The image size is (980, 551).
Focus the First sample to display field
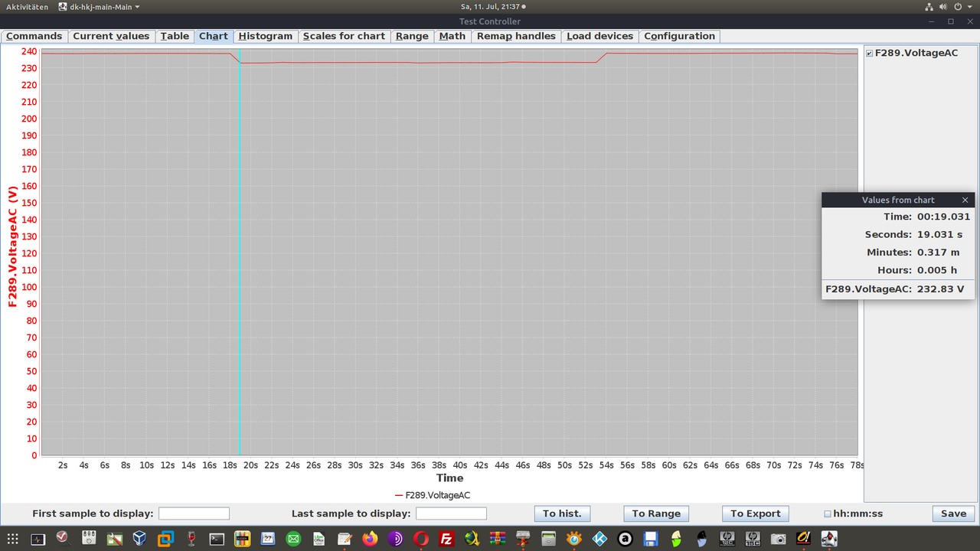point(194,514)
